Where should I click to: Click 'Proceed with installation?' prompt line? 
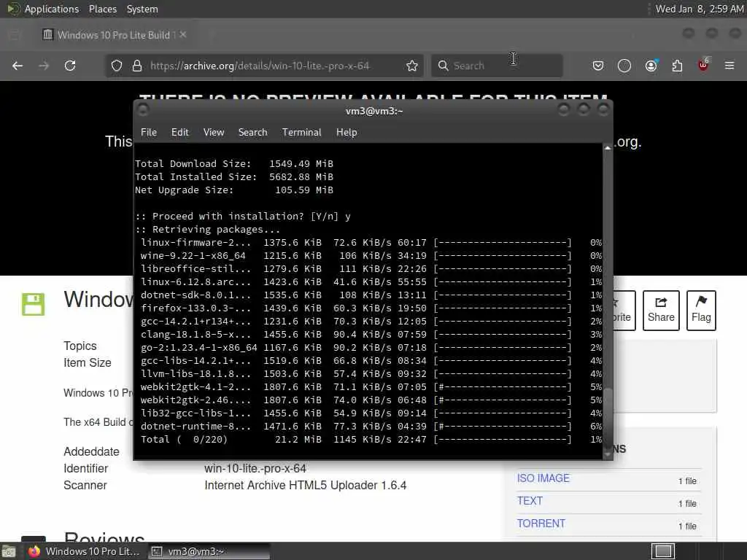point(243,216)
